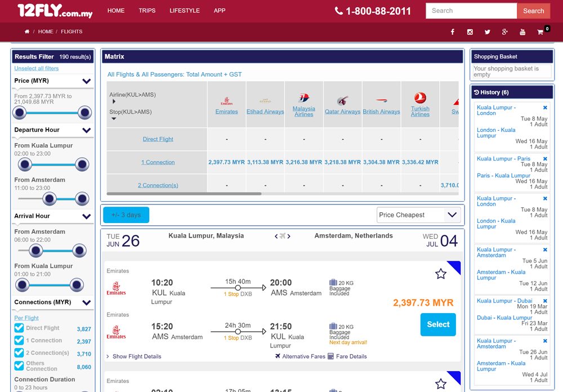Click 3,216.38 MYR Malaysia Airlines cell
563x392 pixels.
click(x=304, y=162)
